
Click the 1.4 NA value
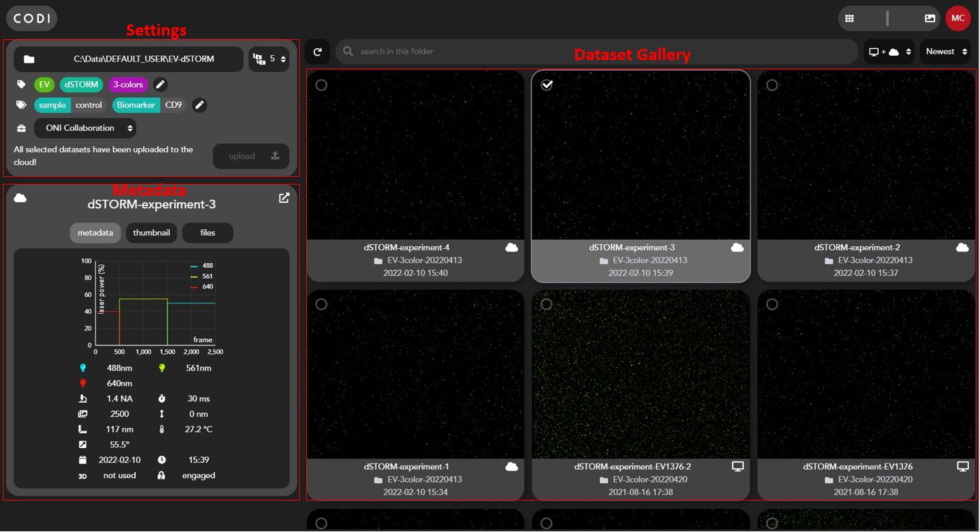point(120,399)
